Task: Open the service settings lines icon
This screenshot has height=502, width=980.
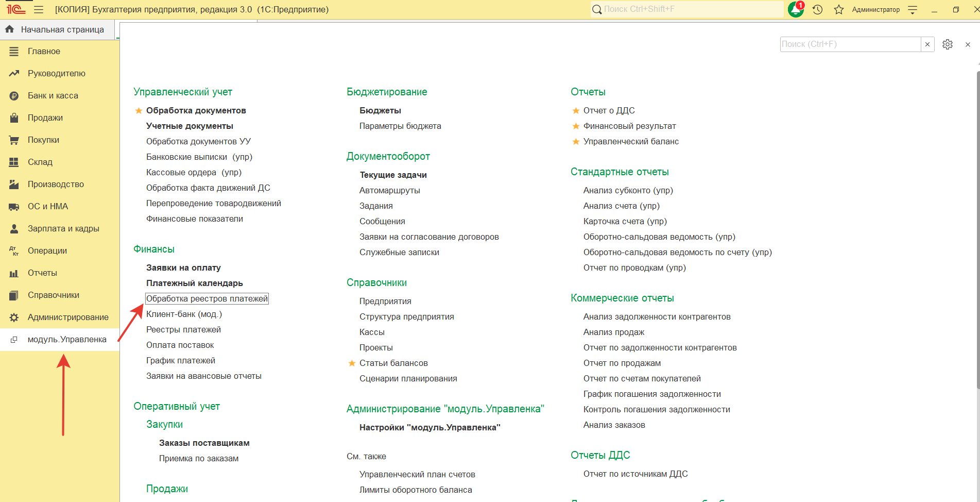Action: [913, 9]
